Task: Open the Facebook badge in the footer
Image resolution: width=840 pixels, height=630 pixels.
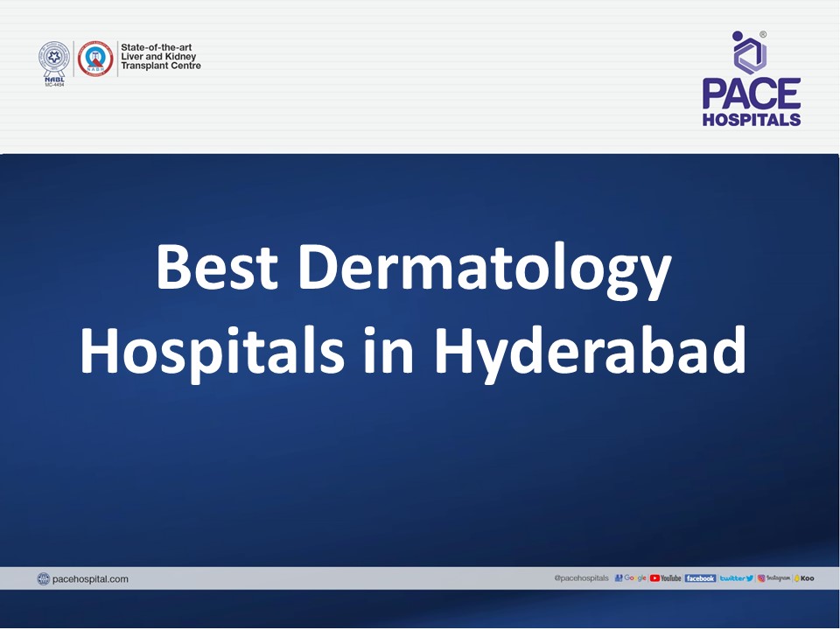Action: pos(702,577)
